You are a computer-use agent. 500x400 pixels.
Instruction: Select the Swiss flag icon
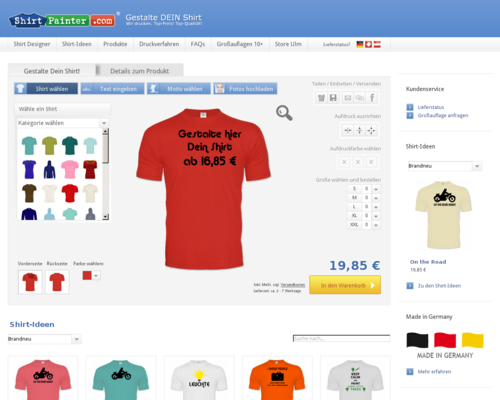point(368,44)
